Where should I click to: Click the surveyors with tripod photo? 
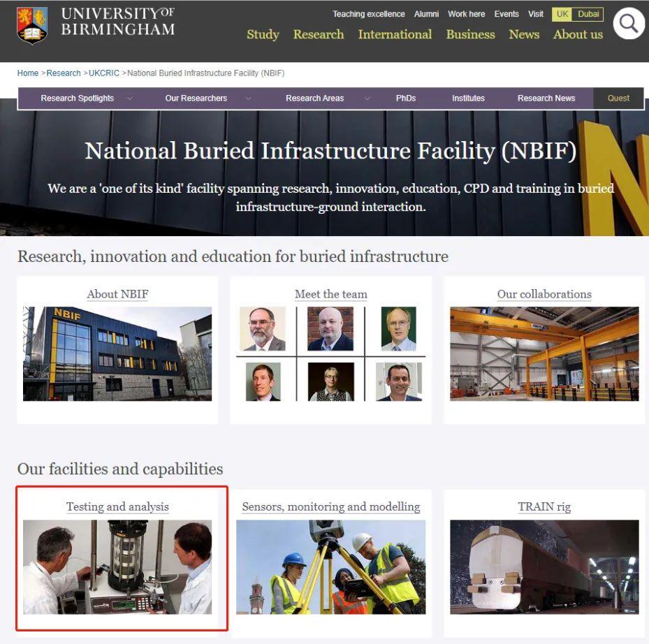point(330,567)
